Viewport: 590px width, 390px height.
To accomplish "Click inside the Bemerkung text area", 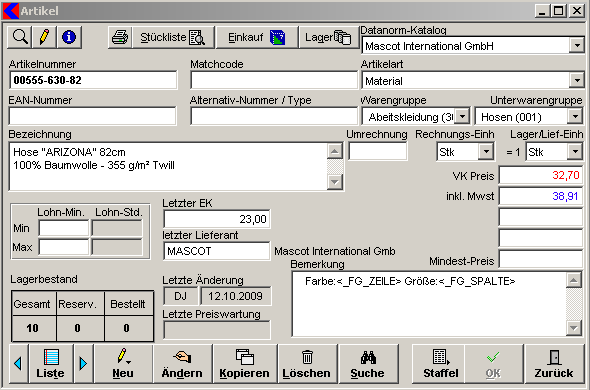I will point(429,304).
